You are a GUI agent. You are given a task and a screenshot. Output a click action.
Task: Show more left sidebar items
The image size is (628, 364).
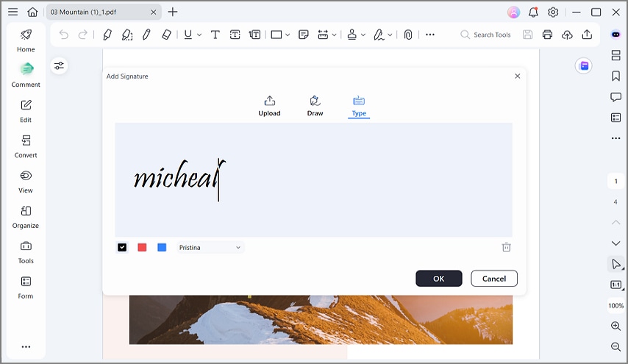[26, 347]
